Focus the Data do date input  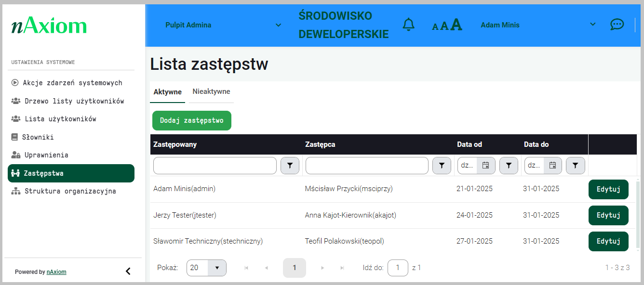coord(534,166)
